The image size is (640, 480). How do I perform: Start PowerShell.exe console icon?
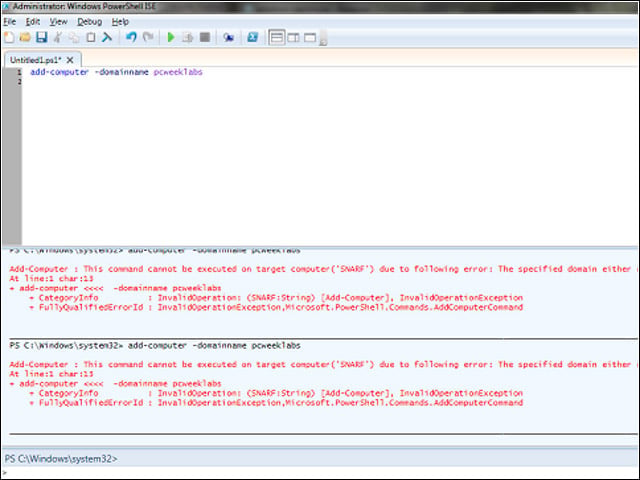253,38
